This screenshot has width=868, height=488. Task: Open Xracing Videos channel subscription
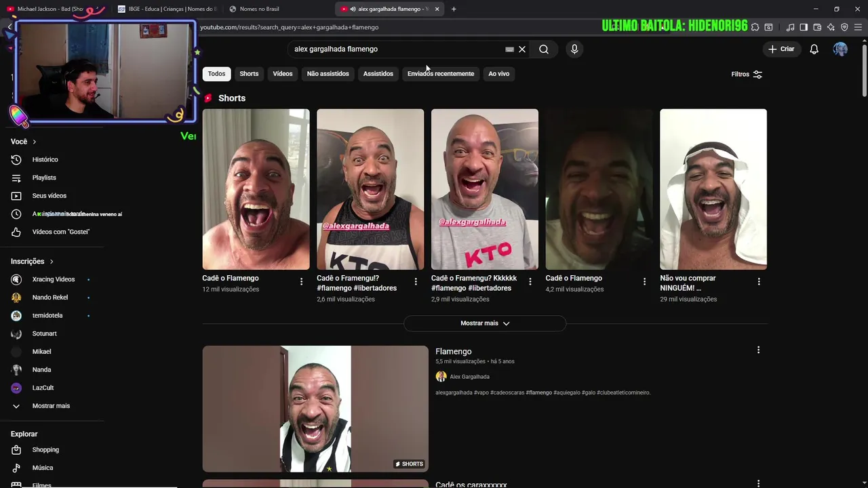pyautogui.click(x=53, y=279)
